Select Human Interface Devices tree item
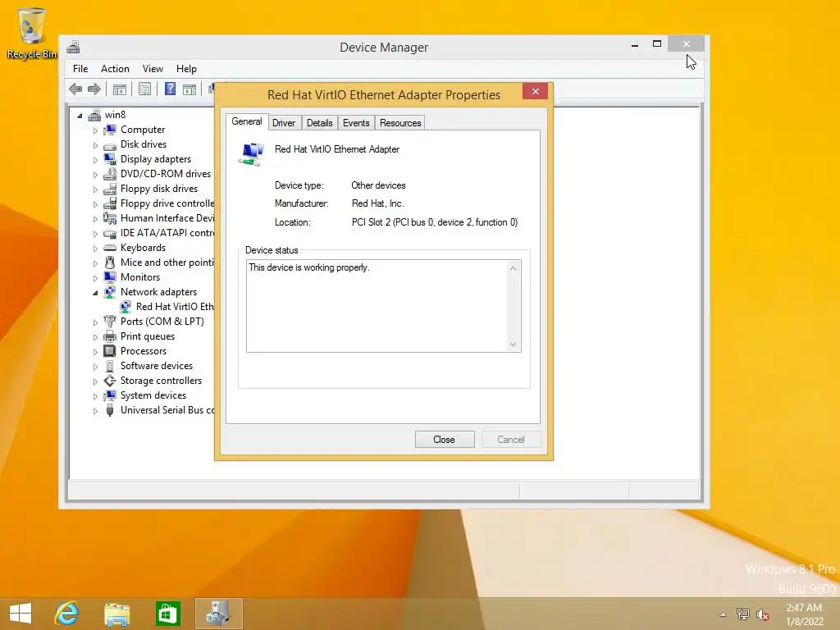The image size is (840, 630). tap(167, 218)
